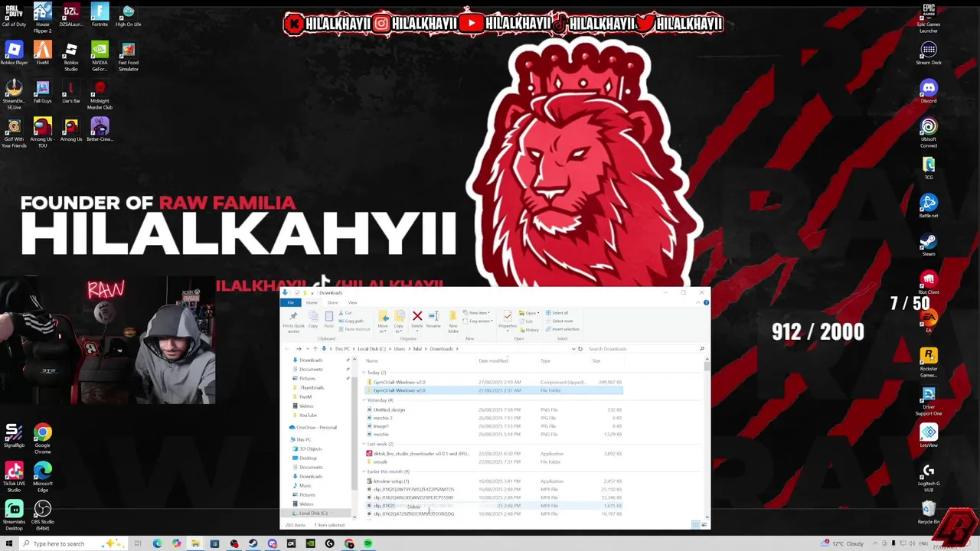Click the Up arrow in Explorer navigation
The width and height of the screenshot is (980, 551).
(x=315, y=349)
